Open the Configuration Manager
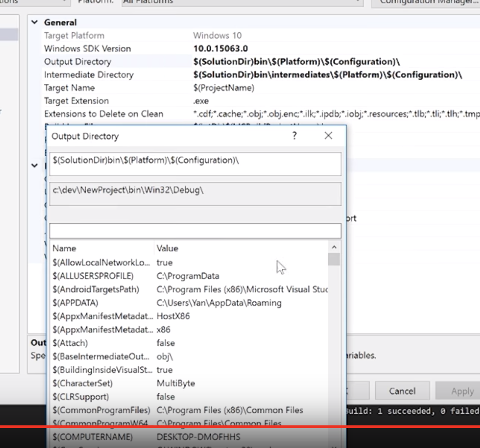The width and height of the screenshot is (480, 448). coord(426,3)
